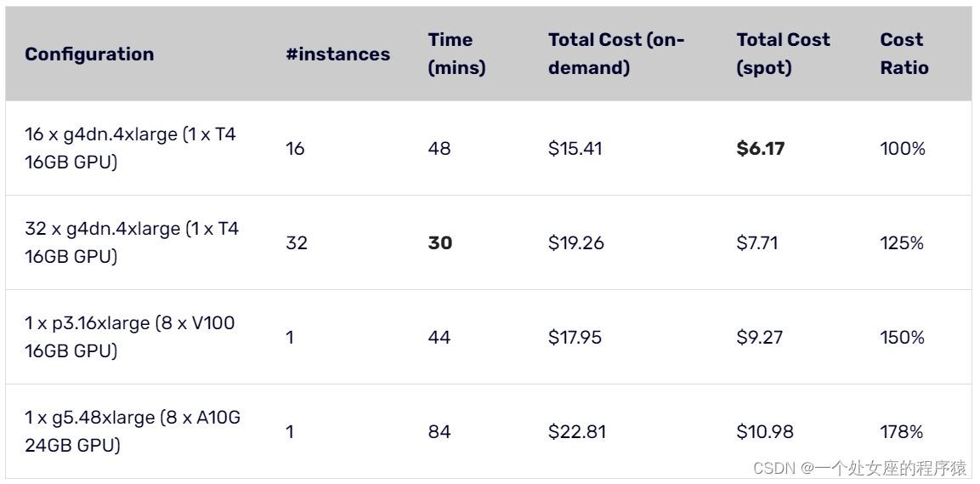Image resolution: width=980 pixels, height=484 pixels.
Task: Click the bold $6.17 spot cost
Action: point(761,148)
